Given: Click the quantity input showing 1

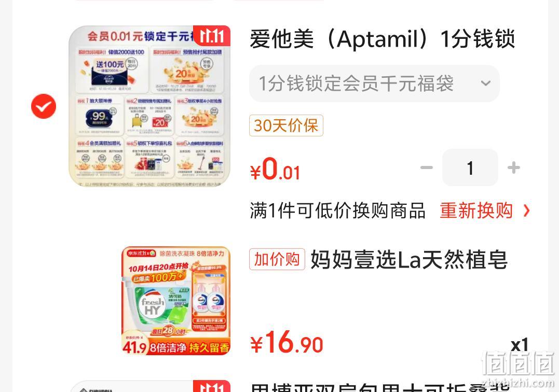Looking at the screenshot, I should coord(470,167).
